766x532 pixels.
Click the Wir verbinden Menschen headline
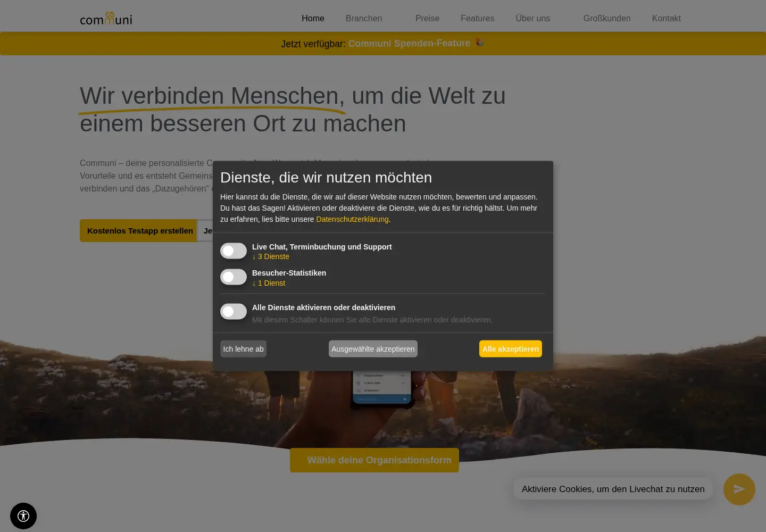click(293, 110)
